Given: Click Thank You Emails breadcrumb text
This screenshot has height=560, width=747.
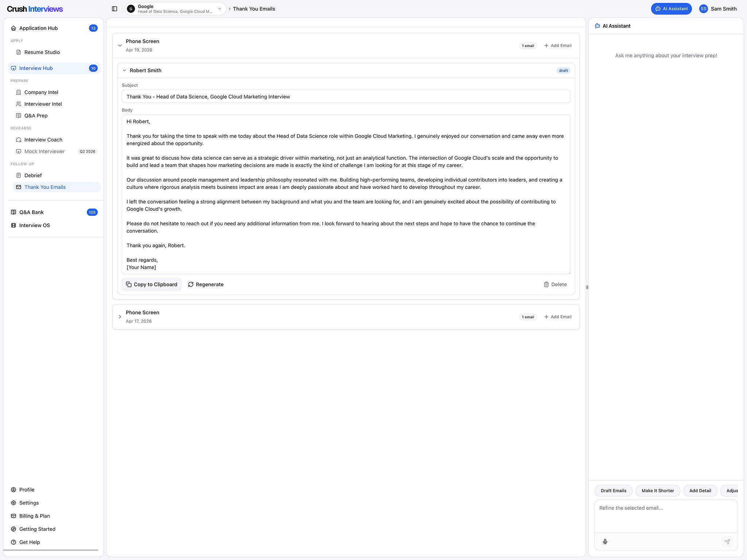Looking at the screenshot, I should tap(254, 9).
